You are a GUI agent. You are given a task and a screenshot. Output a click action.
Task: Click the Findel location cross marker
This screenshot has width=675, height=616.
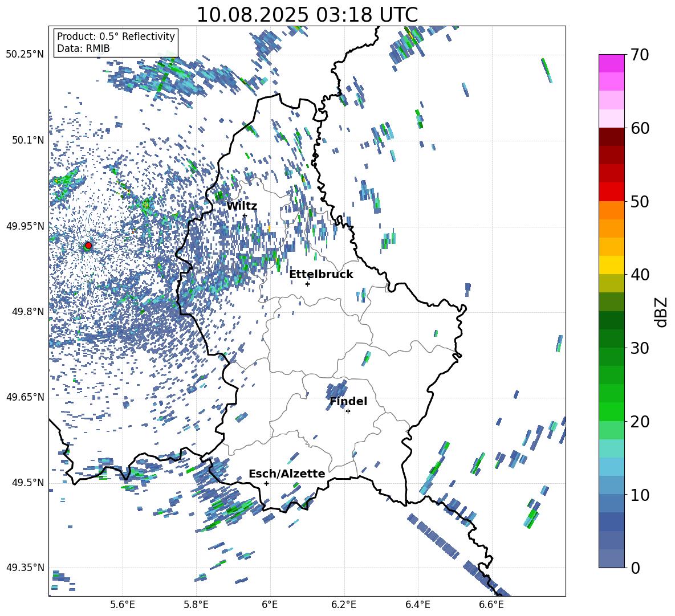point(348,411)
